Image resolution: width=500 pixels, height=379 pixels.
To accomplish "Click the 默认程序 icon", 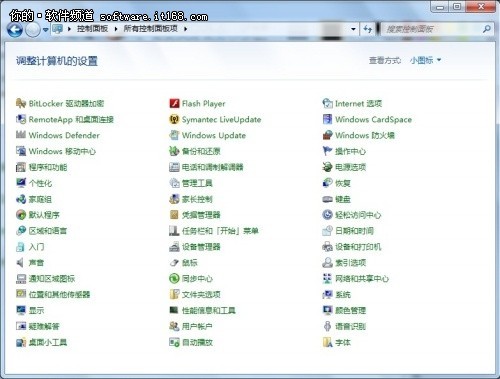I will coord(21,215).
